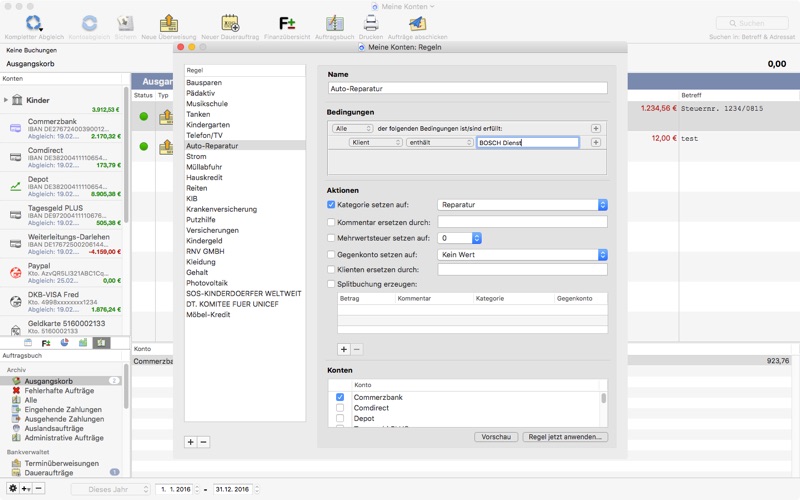Click Regel jetzt anwenden button
Screen dimensions: 800x500
565,437
